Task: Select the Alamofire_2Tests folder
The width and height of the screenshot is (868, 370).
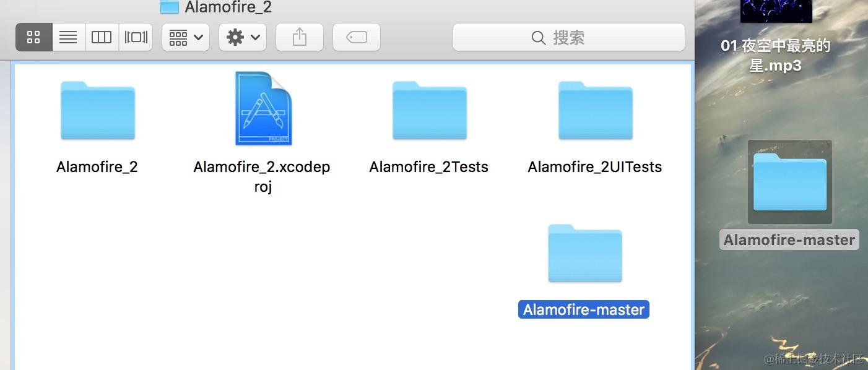Action: click(x=429, y=111)
